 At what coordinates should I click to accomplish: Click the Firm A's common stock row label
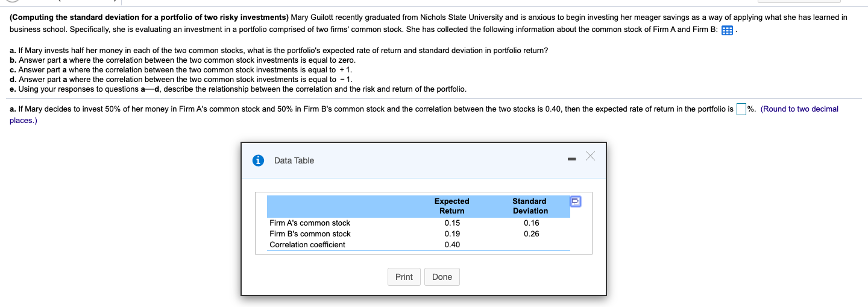point(310,223)
